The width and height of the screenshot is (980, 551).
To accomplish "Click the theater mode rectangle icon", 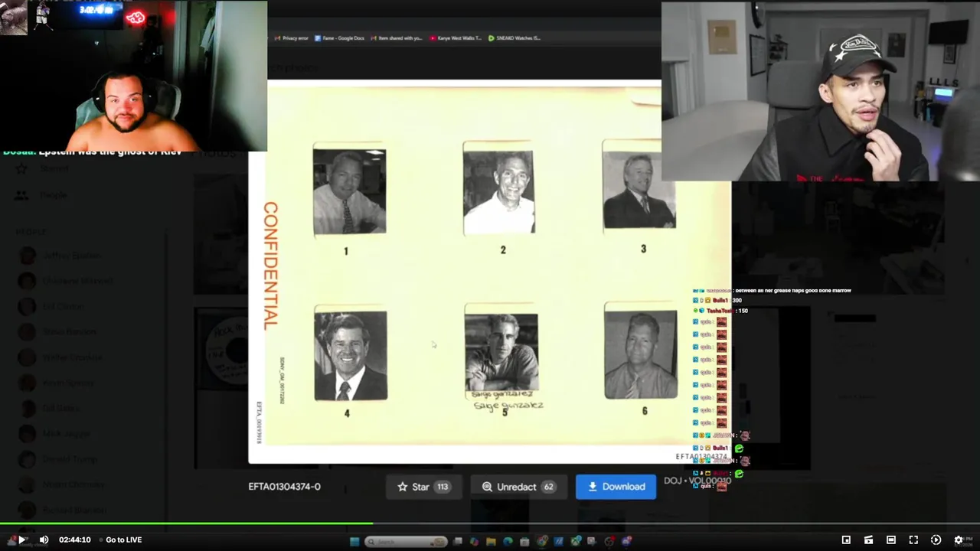I will (890, 540).
